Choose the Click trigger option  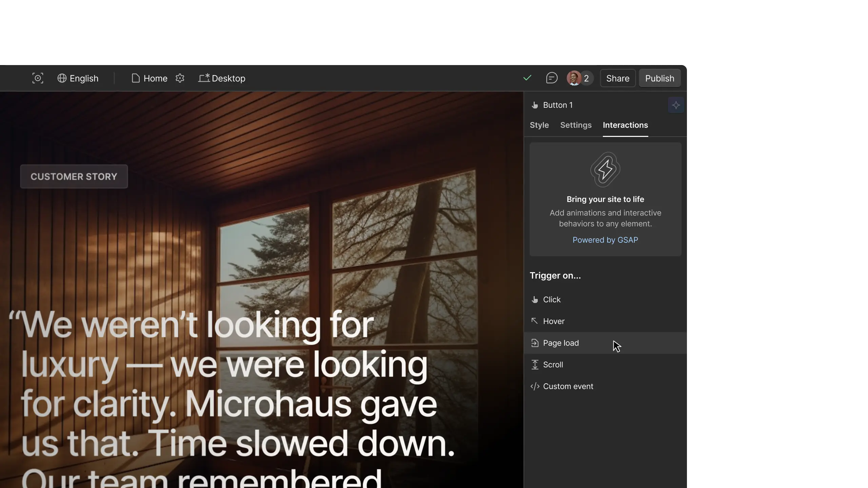552,300
